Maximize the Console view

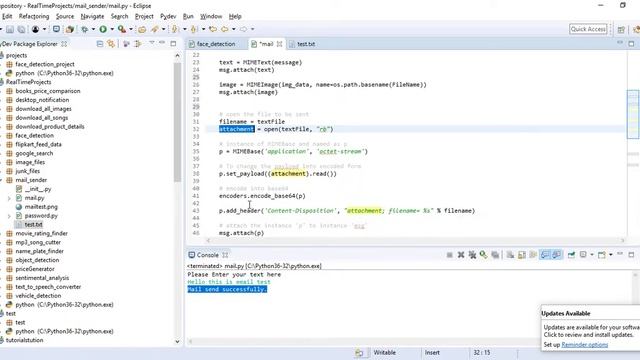[631, 255]
